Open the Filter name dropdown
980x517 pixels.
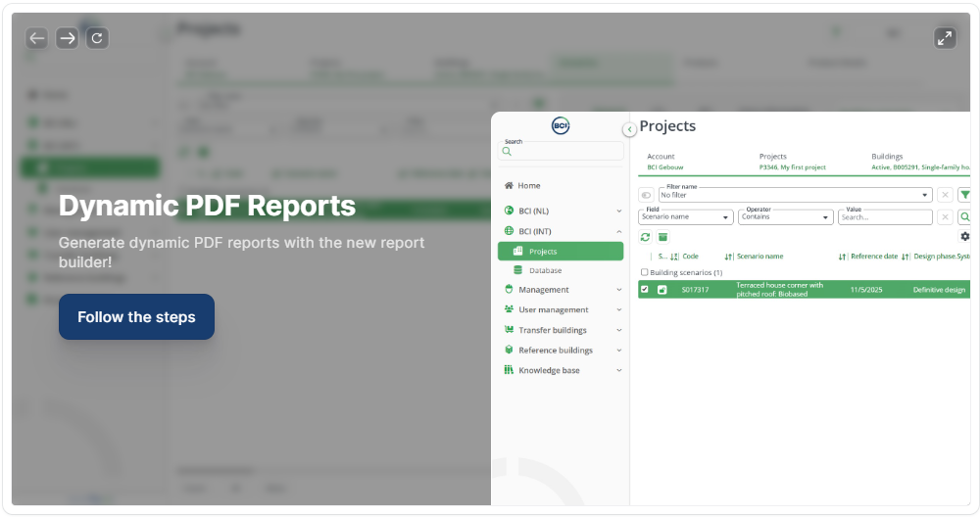coord(795,195)
